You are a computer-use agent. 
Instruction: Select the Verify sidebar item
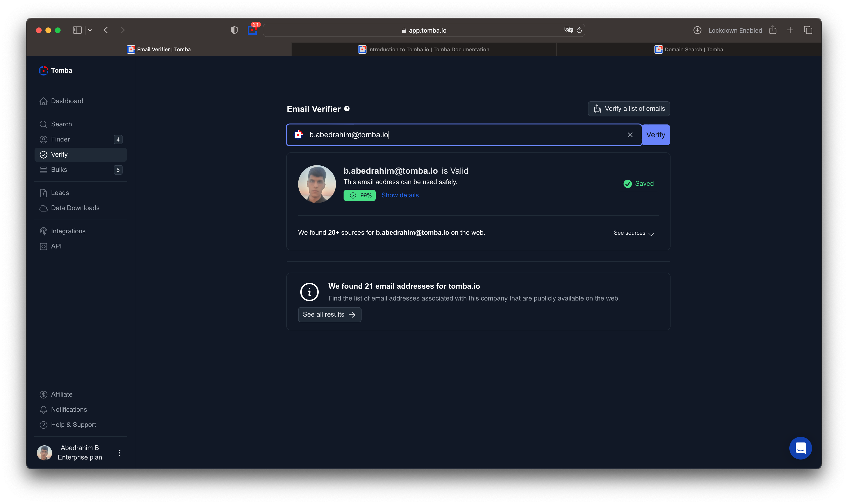click(80, 155)
